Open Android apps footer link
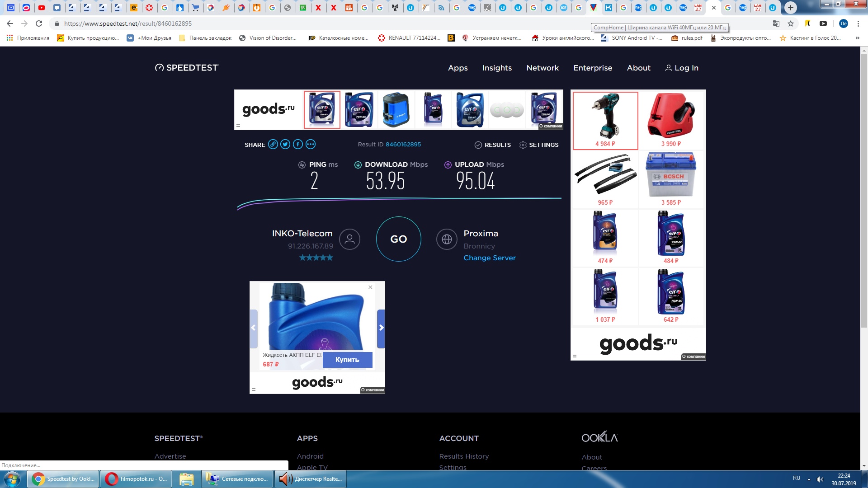The width and height of the screenshot is (868, 488). point(310,456)
